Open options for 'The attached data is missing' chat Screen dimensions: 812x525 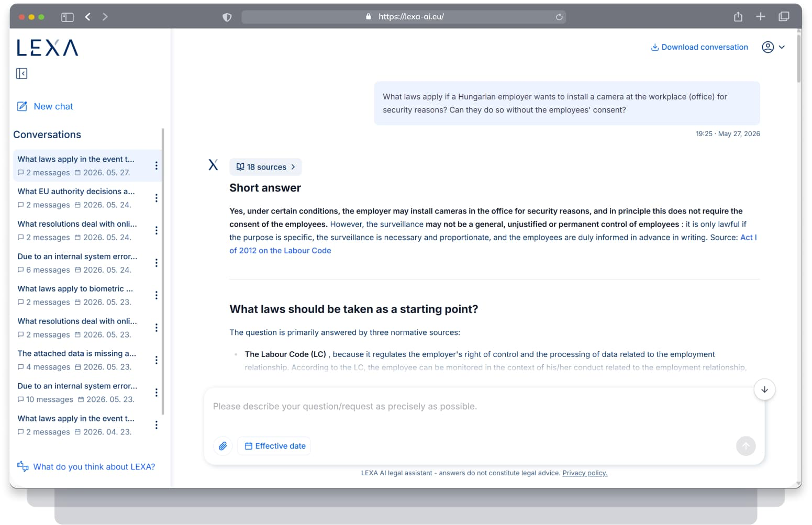156,360
